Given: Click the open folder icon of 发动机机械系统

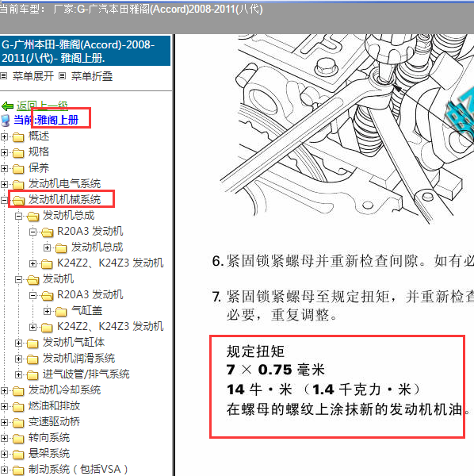Looking at the screenshot, I should point(18,201).
